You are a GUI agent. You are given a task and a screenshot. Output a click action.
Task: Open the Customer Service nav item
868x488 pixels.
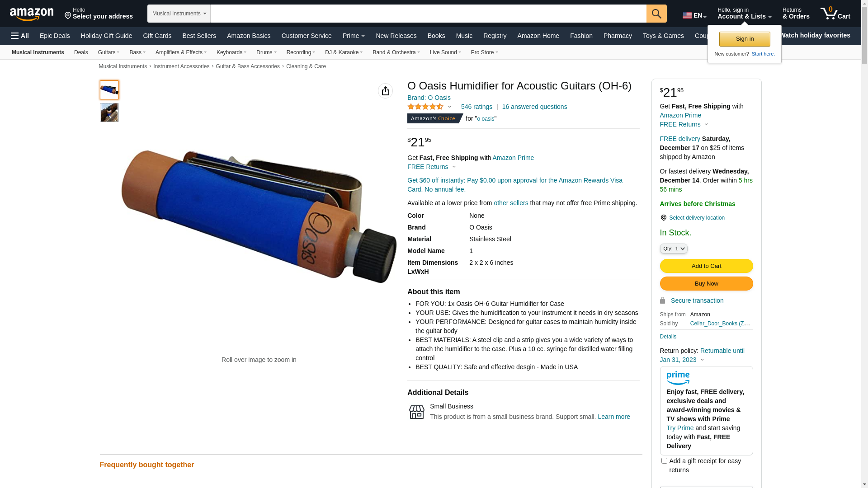coord(307,36)
